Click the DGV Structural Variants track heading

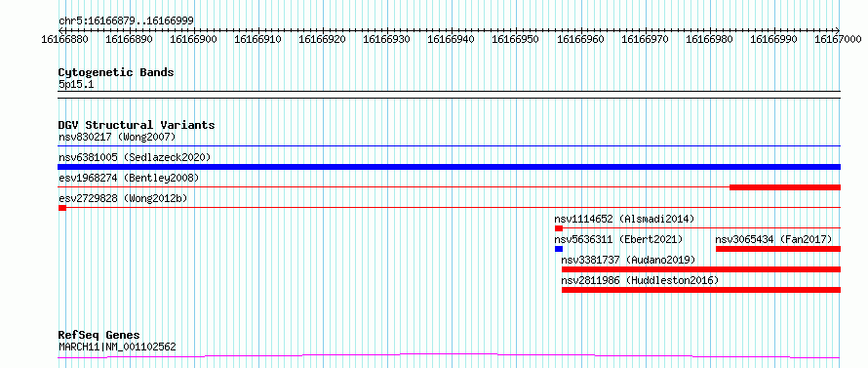(x=137, y=125)
